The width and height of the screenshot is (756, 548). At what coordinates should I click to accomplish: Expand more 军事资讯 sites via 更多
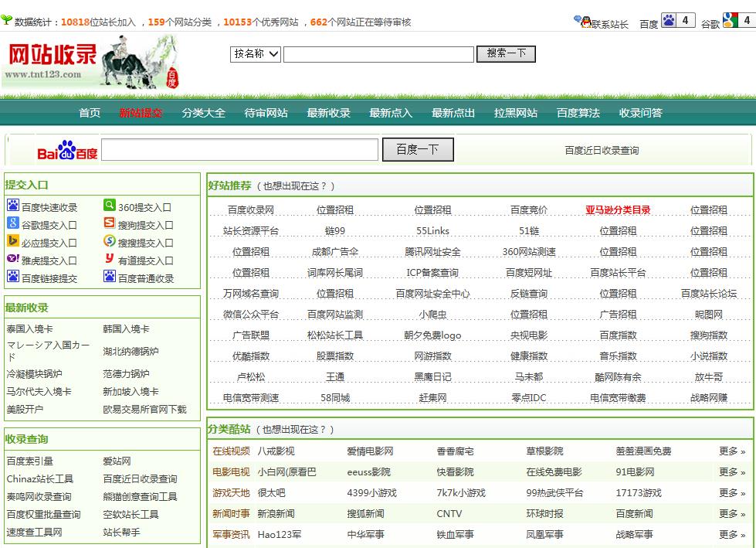tap(732, 535)
